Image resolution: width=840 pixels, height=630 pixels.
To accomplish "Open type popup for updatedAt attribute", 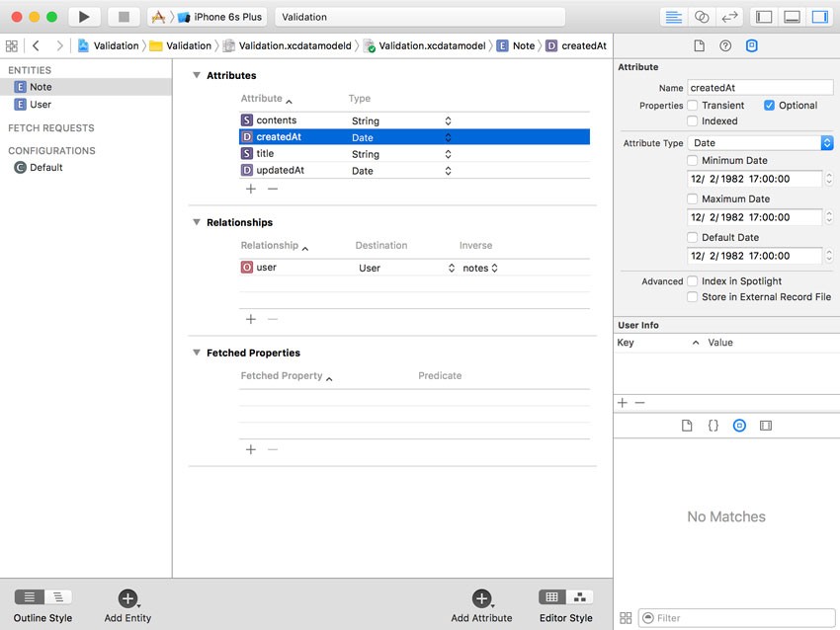I will pos(448,171).
